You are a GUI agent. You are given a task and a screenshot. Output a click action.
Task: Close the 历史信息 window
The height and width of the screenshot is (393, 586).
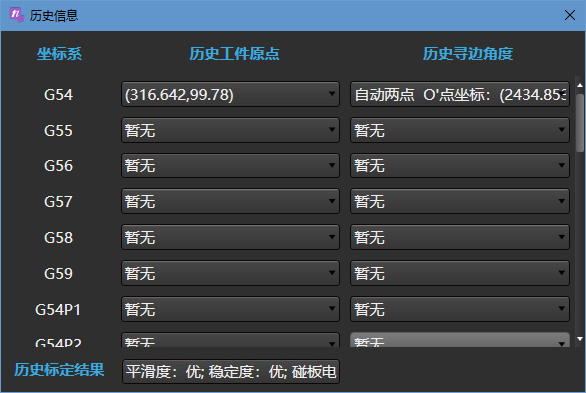click(570, 15)
